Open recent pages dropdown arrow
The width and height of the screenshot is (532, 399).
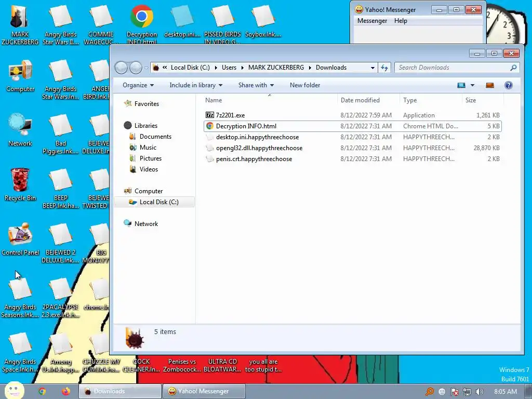(x=146, y=68)
